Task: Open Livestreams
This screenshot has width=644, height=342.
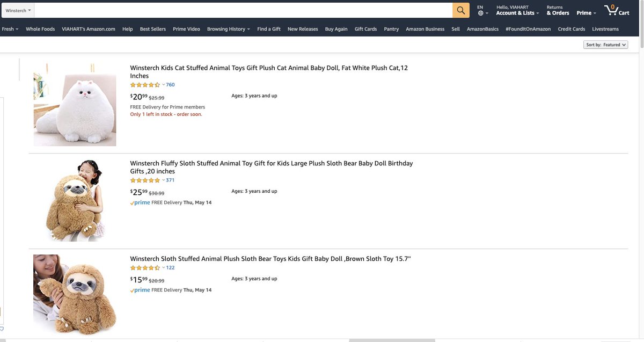Action: (605, 29)
